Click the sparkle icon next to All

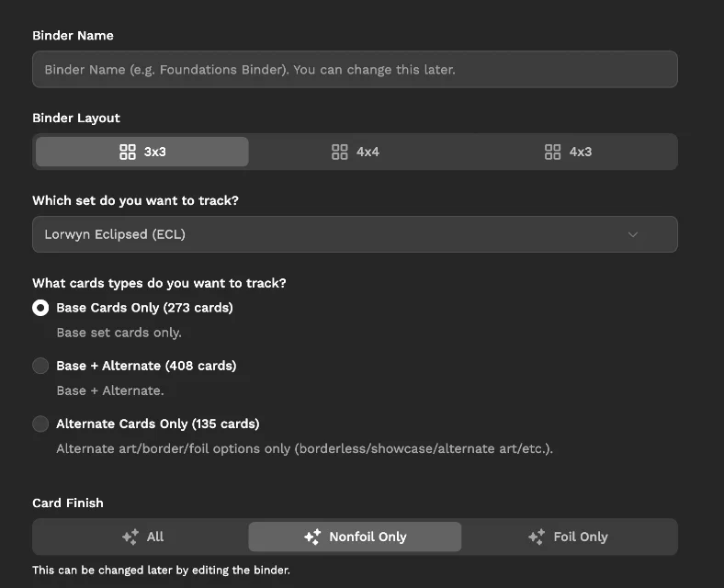tap(130, 537)
